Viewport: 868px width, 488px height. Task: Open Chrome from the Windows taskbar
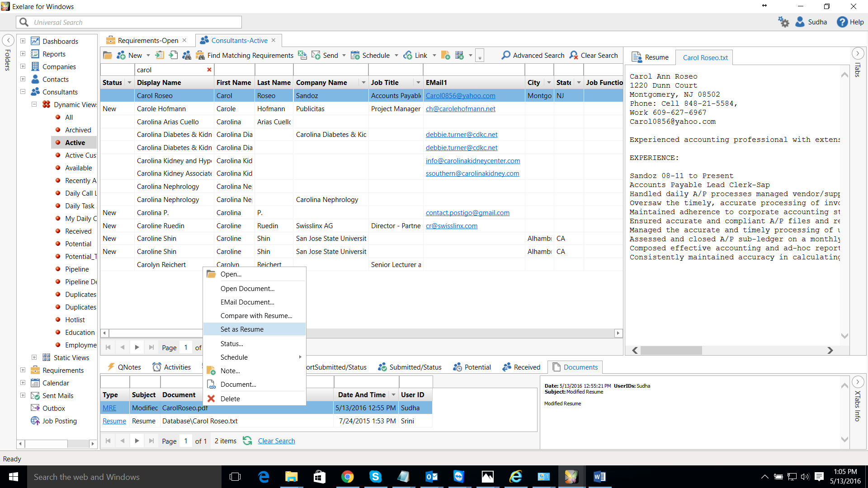tap(347, 477)
